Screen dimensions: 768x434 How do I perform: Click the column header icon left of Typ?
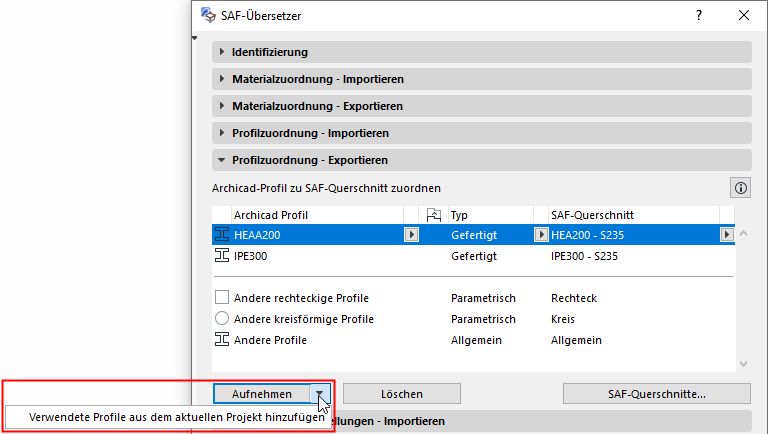433,215
